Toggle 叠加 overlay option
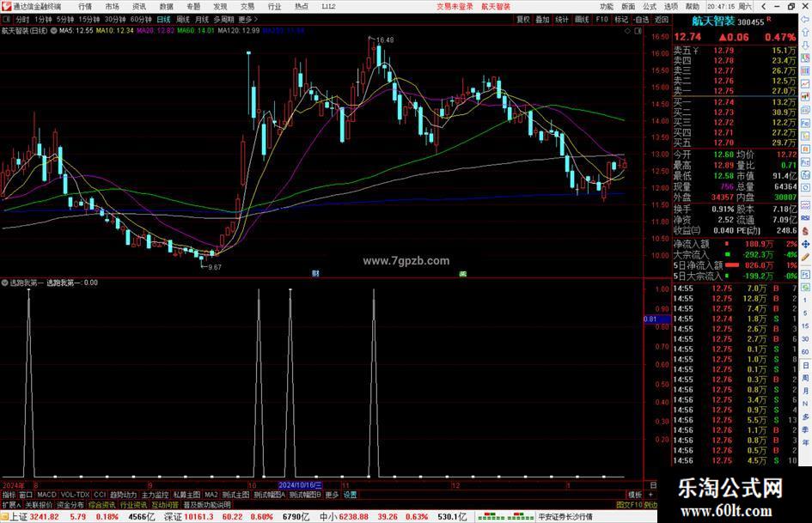Image resolution: width=812 pixels, height=523 pixels. (x=542, y=19)
